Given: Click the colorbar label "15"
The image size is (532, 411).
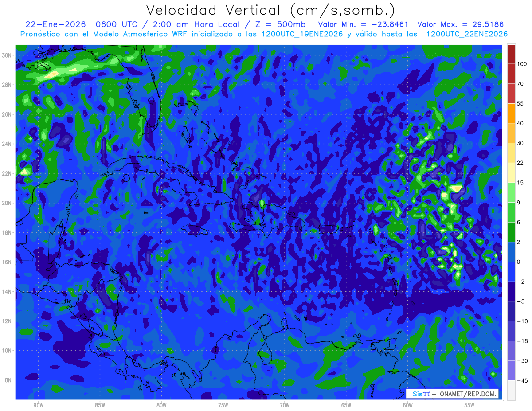Looking at the screenshot, I should 520,183.
